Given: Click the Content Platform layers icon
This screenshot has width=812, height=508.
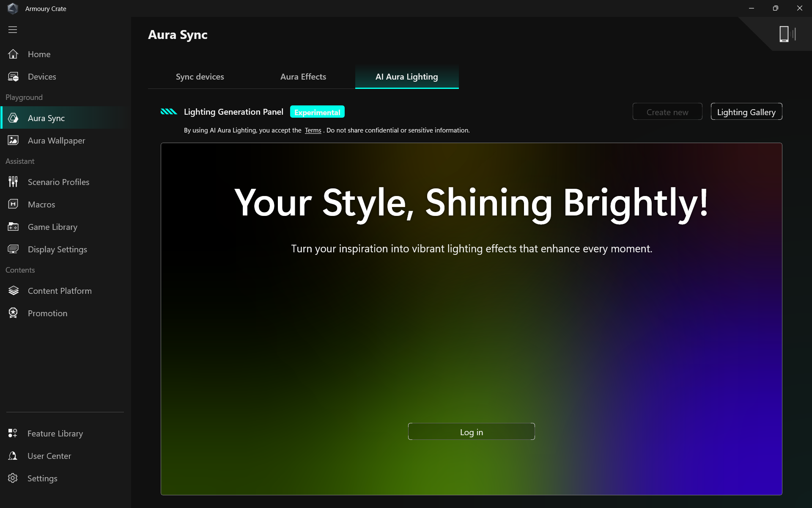Looking at the screenshot, I should tap(13, 291).
